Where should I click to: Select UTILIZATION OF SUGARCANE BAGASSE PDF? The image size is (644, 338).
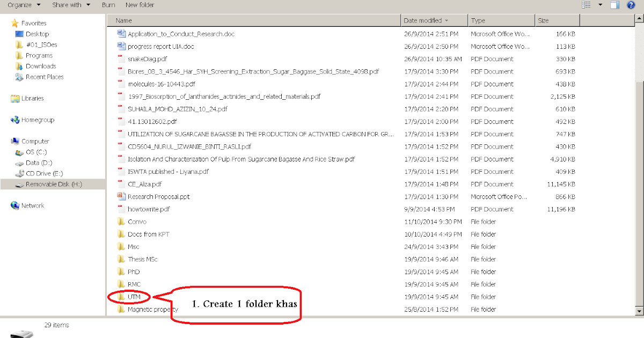point(260,134)
